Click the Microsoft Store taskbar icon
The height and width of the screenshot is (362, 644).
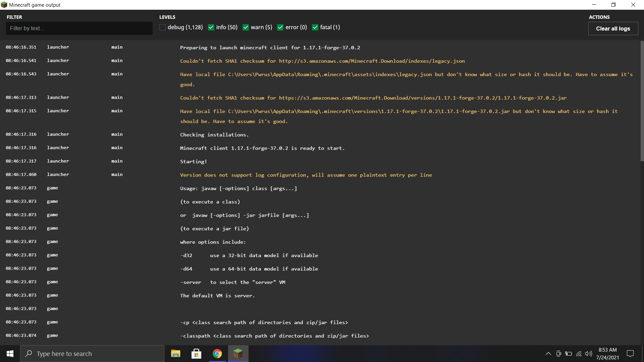(x=197, y=354)
